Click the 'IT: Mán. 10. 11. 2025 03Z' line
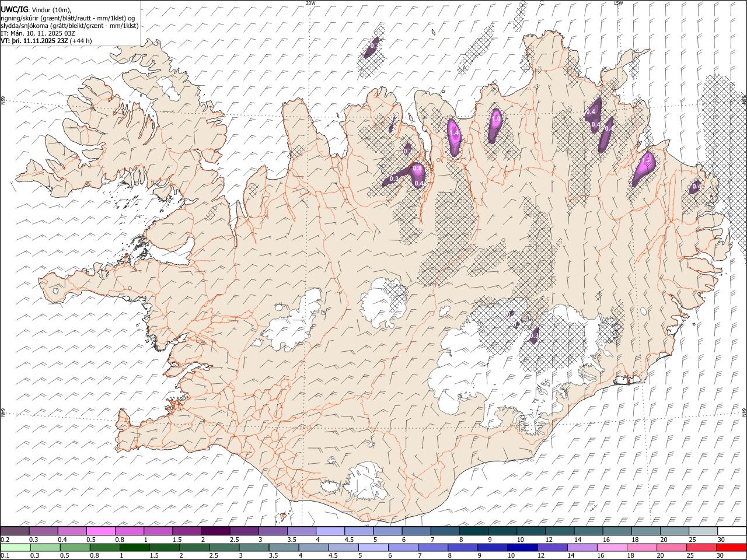The width and height of the screenshot is (747, 560). [38, 33]
